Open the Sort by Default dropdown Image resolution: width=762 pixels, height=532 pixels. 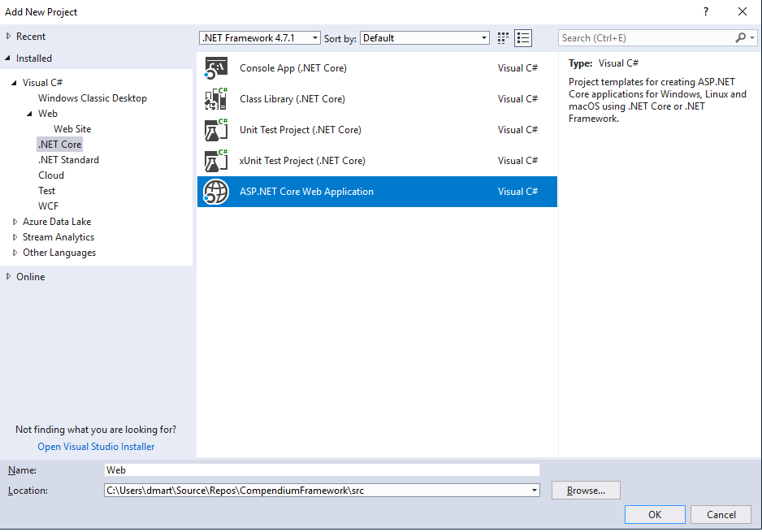[x=483, y=37]
